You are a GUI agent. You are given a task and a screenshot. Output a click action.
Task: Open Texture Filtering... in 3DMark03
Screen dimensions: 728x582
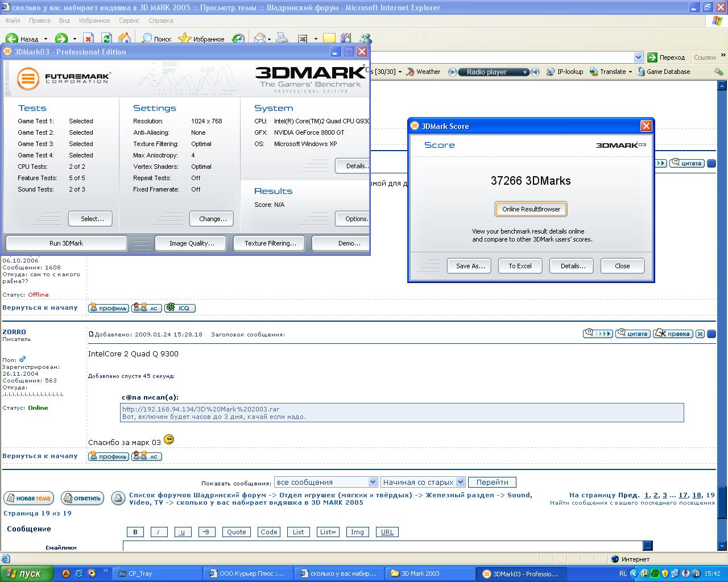click(269, 243)
